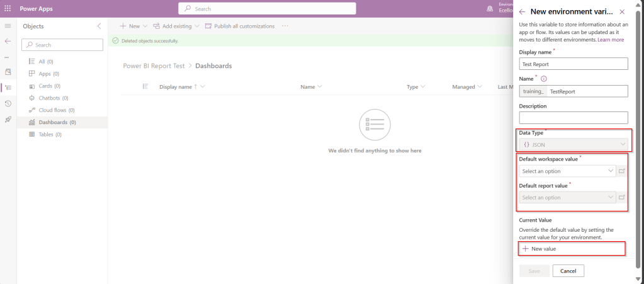Click the Description input field
The width and height of the screenshot is (644, 284).
[573, 118]
